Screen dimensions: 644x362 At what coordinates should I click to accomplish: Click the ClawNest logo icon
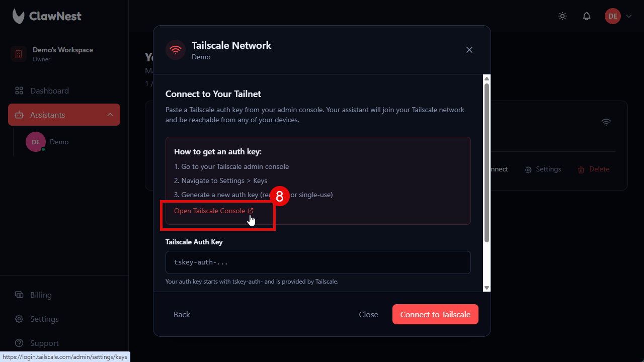pyautogui.click(x=18, y=16)
